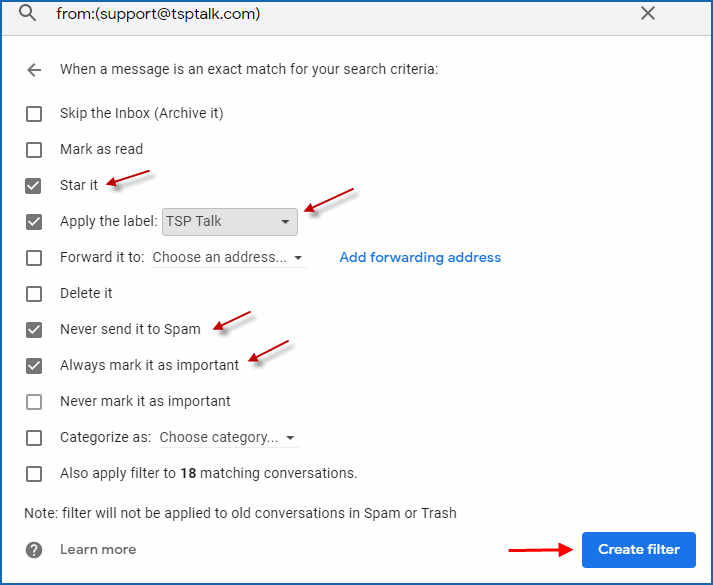713x585 pixels.
Task: Disable Always mark it as important
Action: [x=34, y=365]
